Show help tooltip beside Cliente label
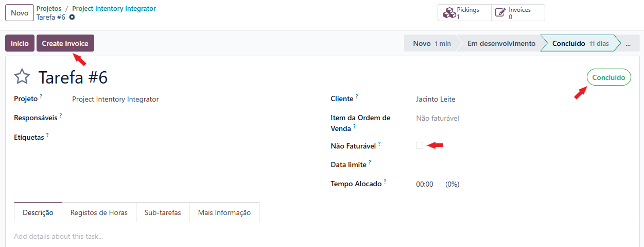 (357, 96)
